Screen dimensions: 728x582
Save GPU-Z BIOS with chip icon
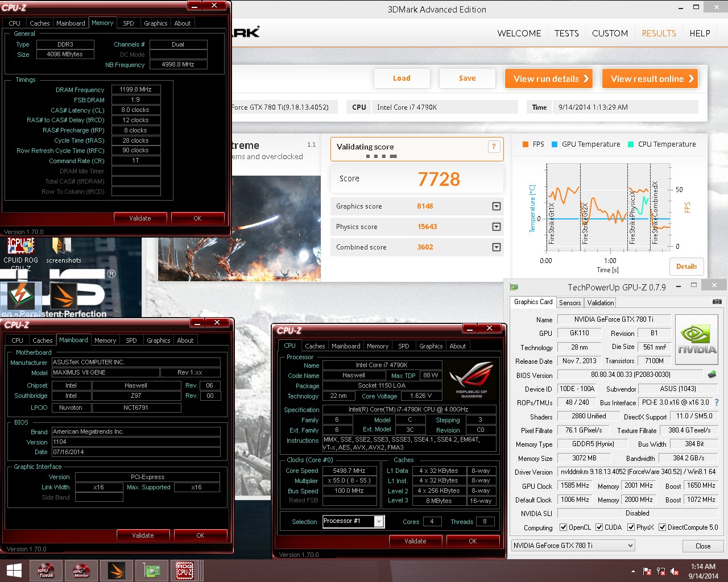[x=712, y=375]
